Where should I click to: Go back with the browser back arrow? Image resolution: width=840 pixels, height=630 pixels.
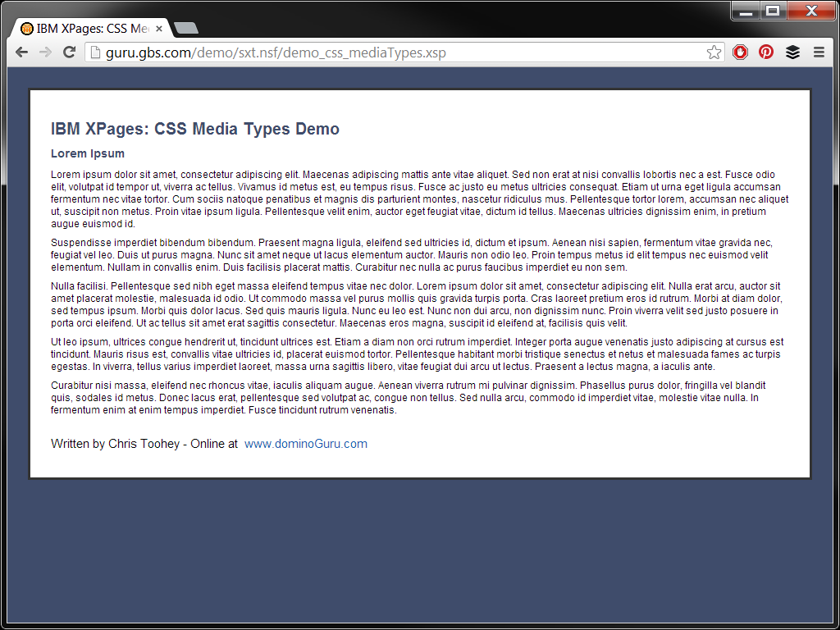click(x=21, y=52)
